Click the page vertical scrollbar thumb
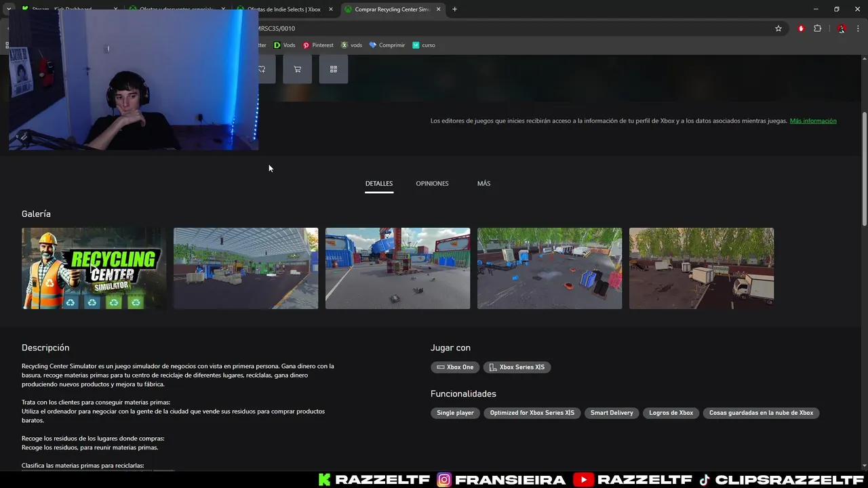 tap(864, 169)
